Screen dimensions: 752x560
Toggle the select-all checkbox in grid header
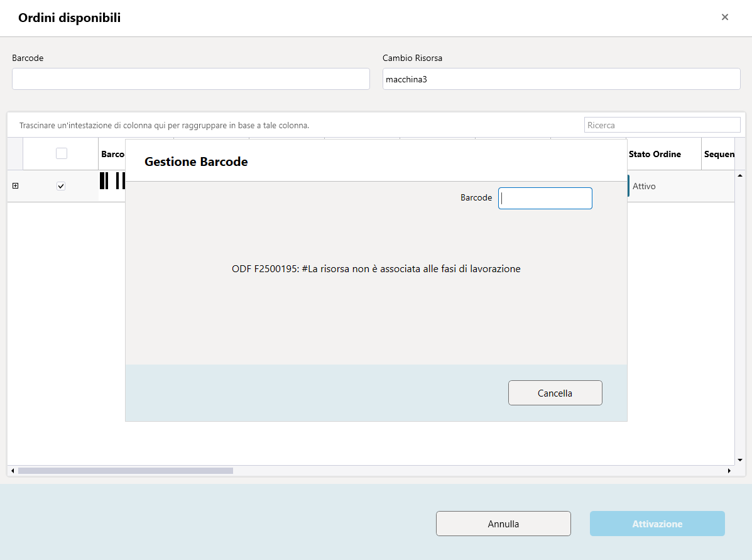pos(62,153)
